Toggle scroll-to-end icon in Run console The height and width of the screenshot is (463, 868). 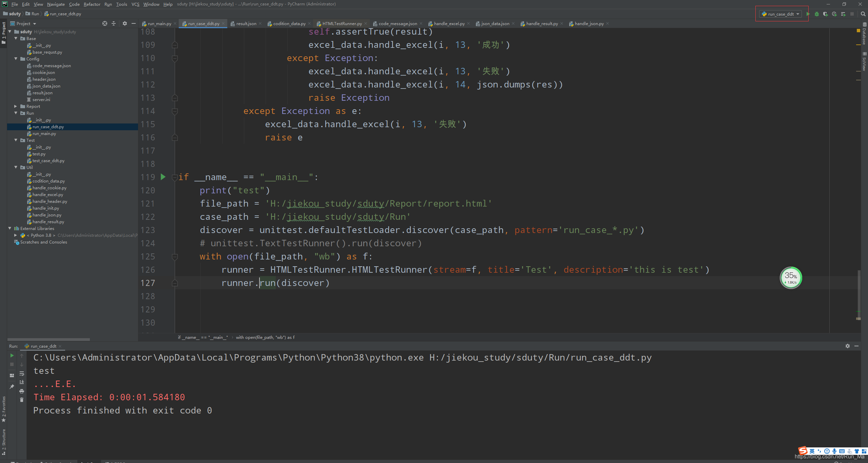click(22, 382)
